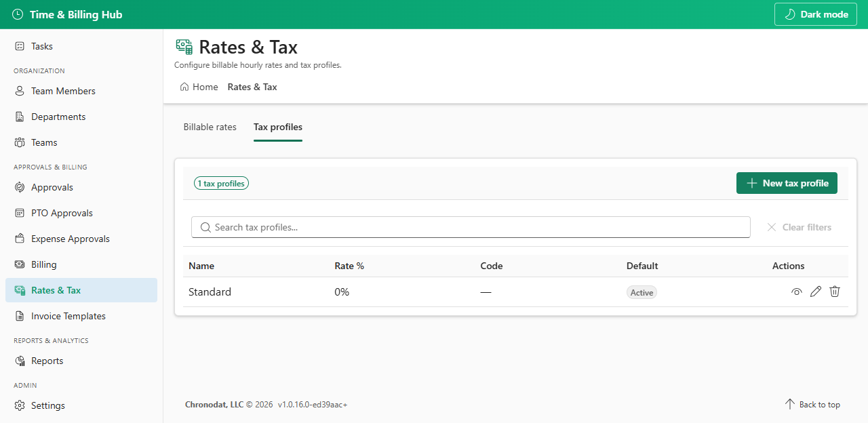
Task: Click the Tasks sidebar icon
Action: pyautogui.click(x=20, y=46)
